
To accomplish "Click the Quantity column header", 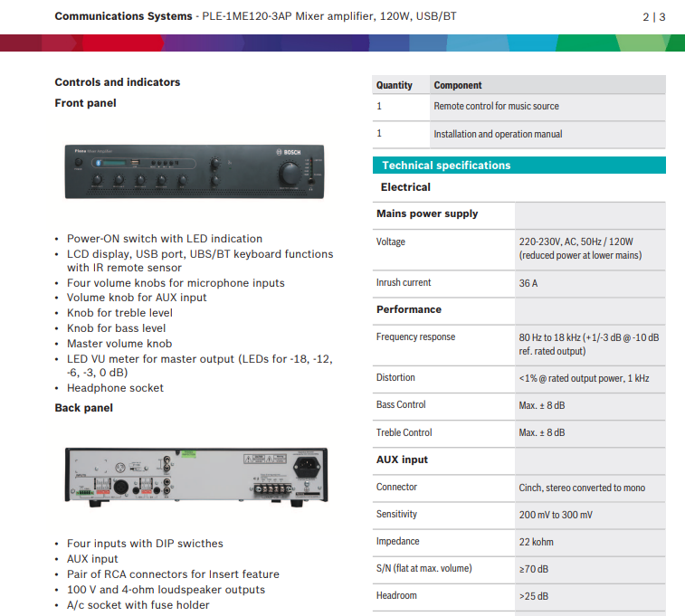I will click(395, 85).
